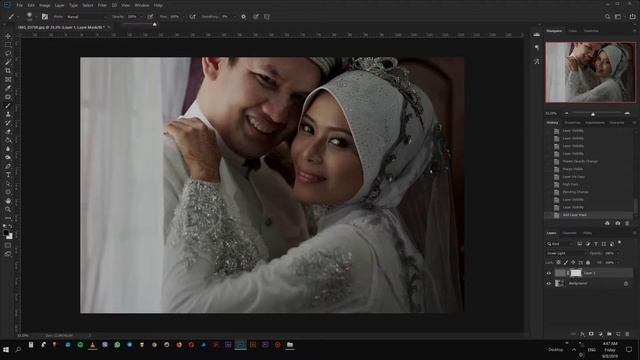Toggle lock transparent pixels
The height and width of the screenshot is (360, 640).
[x=558, y=262]
